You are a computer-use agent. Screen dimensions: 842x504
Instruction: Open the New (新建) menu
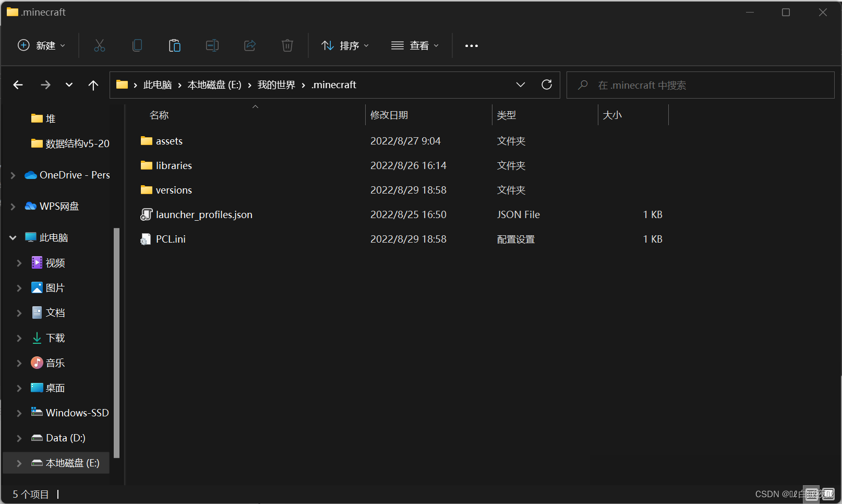point(42,45)
